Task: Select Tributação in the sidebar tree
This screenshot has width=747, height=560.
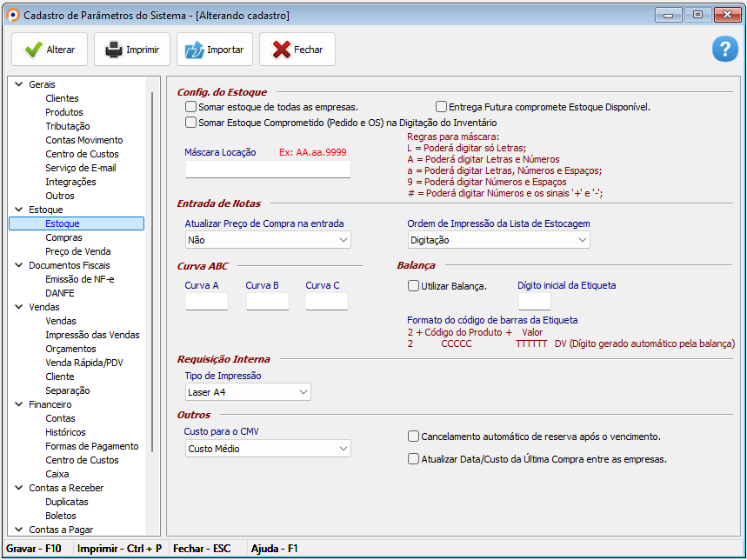Action: click(67, 126)
